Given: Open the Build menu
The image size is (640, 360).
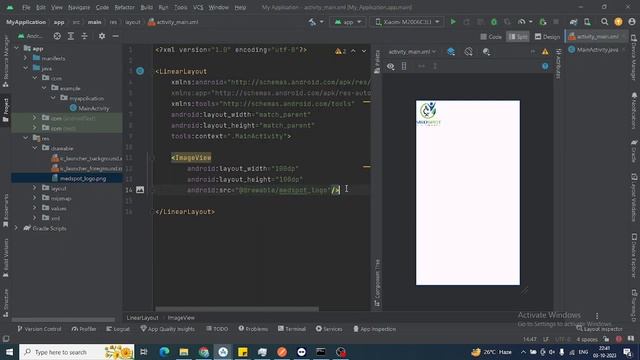Looking at the screenshot, I should tap(147, 7).
